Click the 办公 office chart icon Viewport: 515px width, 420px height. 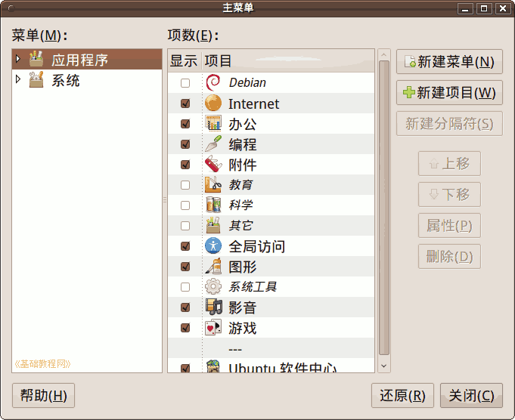(x=213, y=123)
